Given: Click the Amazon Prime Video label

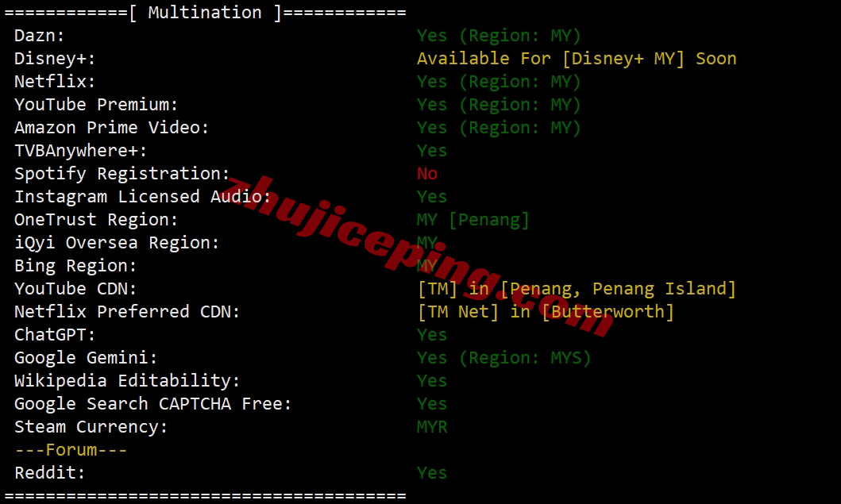Looking at the screenshot, I should pyautogui.click(x=111, y=128).
